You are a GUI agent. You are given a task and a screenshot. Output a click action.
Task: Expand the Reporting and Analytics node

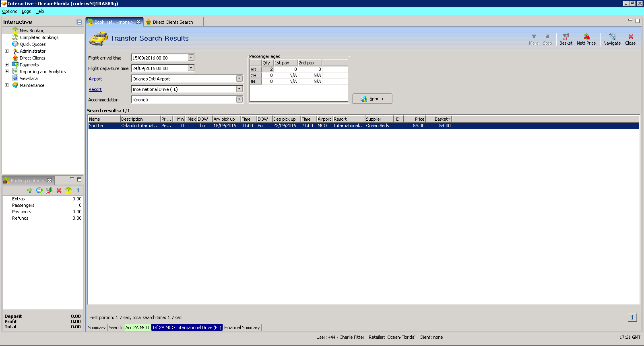pyautogui.click(x=6, y=72)
